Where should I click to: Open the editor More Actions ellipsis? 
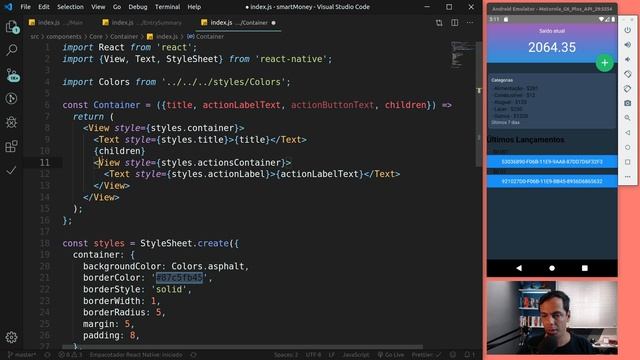[x=470, y=23]
